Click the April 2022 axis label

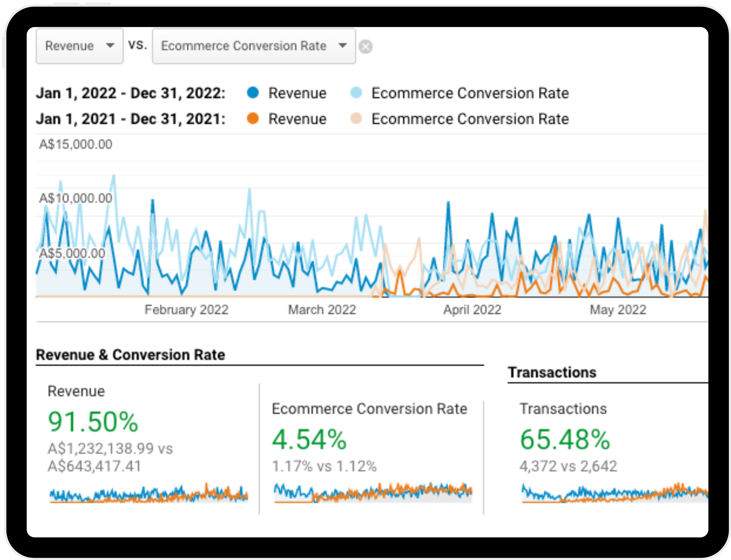[x=472, y=310]
